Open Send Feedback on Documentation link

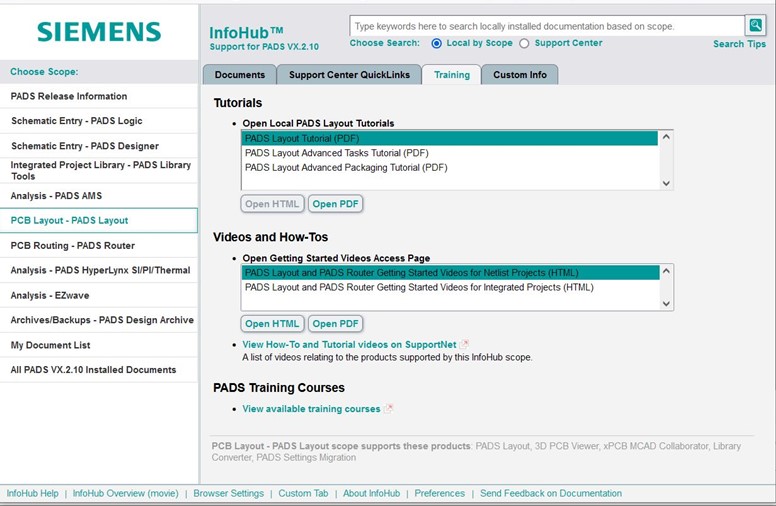(x=551, y=493)
